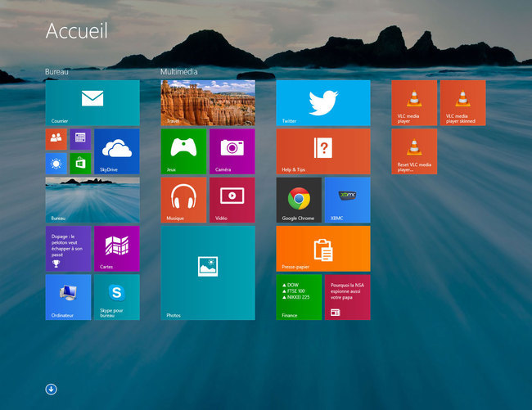Launch Google Chrome tile

[299, 200]
